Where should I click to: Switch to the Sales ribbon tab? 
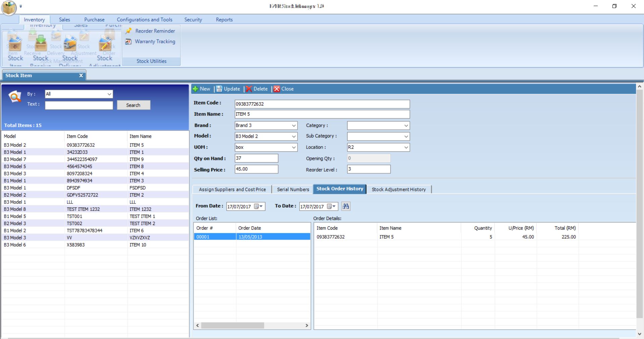point(64,20)
